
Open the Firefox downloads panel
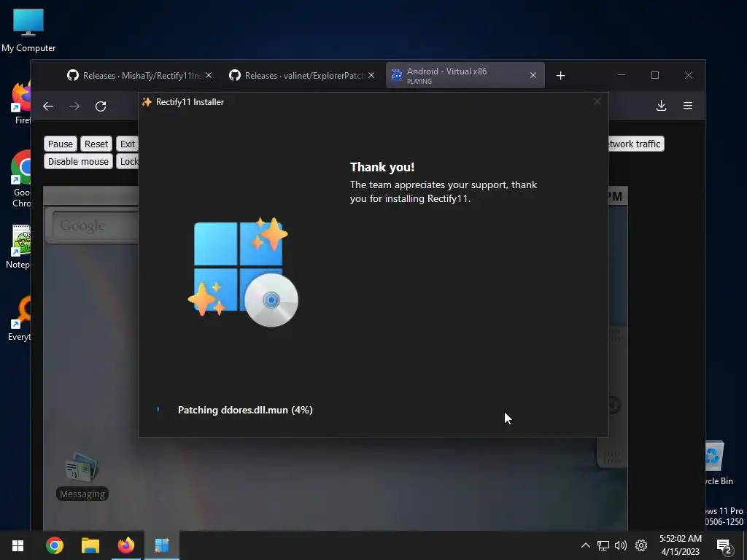point(661,106)
